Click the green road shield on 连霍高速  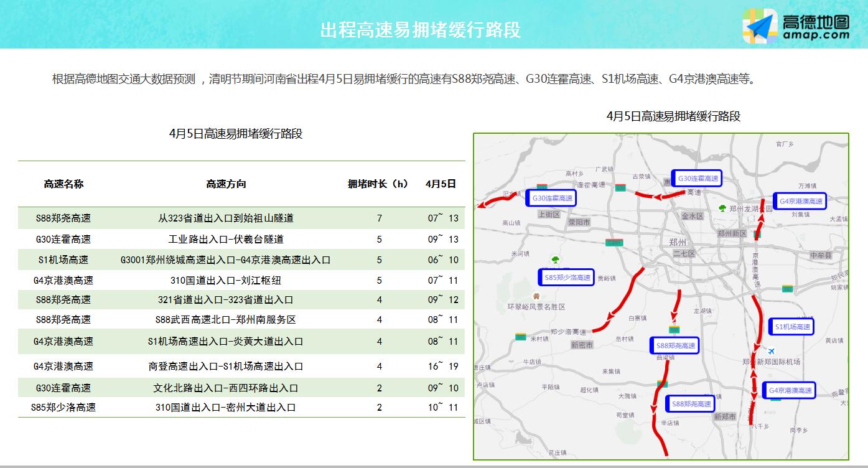620,188
